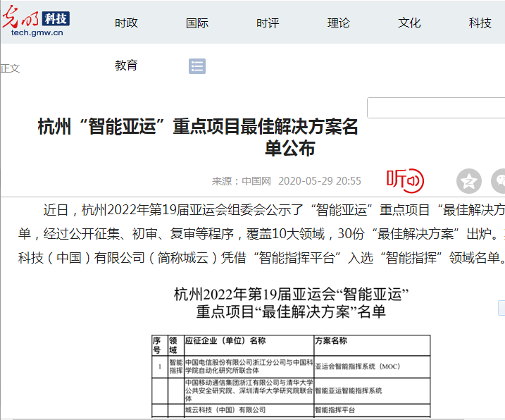
Task: Click table header 方案名称
Action: tap(331, 340)
